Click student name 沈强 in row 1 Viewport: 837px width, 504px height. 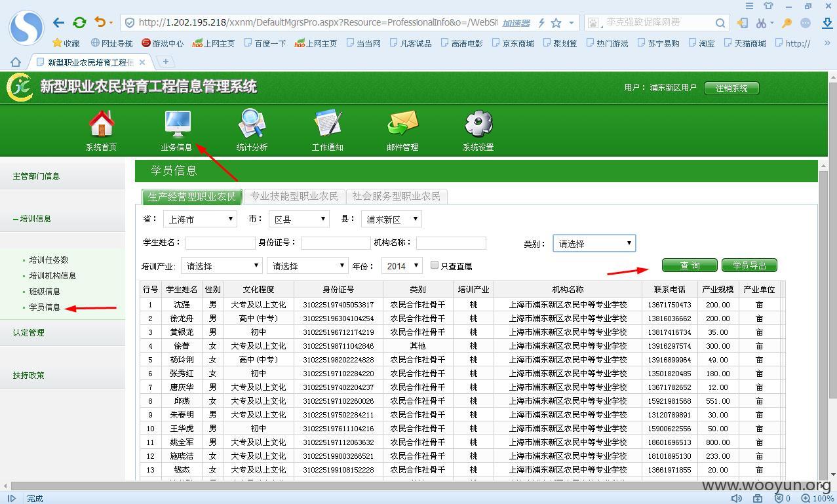point(182,305)
